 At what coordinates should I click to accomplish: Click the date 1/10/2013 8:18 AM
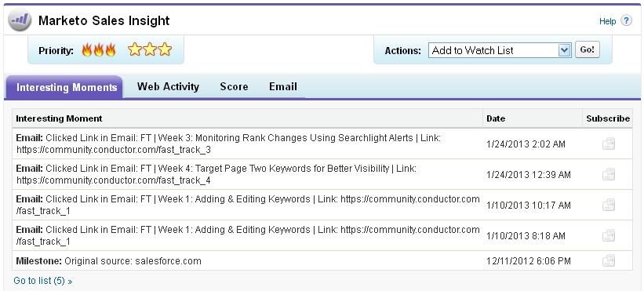pos(526,236)
